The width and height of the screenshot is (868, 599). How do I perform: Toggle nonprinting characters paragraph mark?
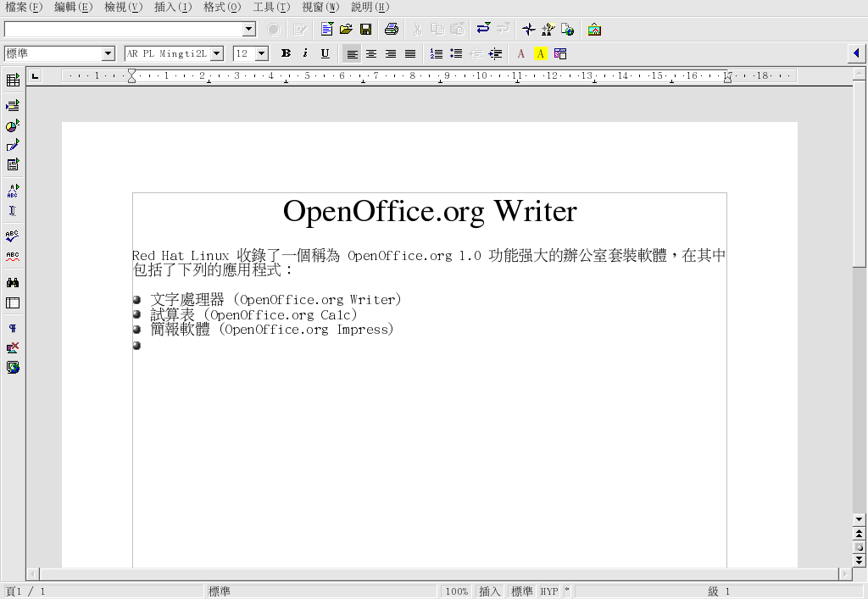pos(13,328)
